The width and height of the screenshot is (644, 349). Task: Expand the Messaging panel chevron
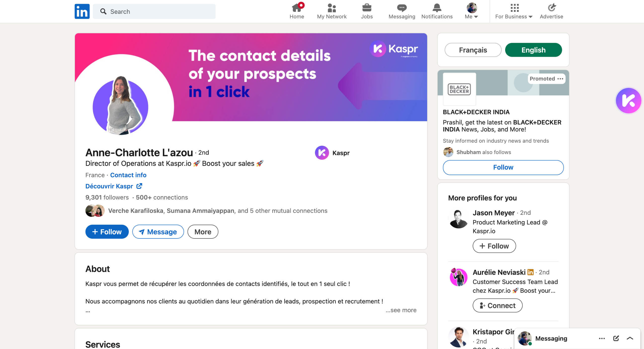click(630, 338)
